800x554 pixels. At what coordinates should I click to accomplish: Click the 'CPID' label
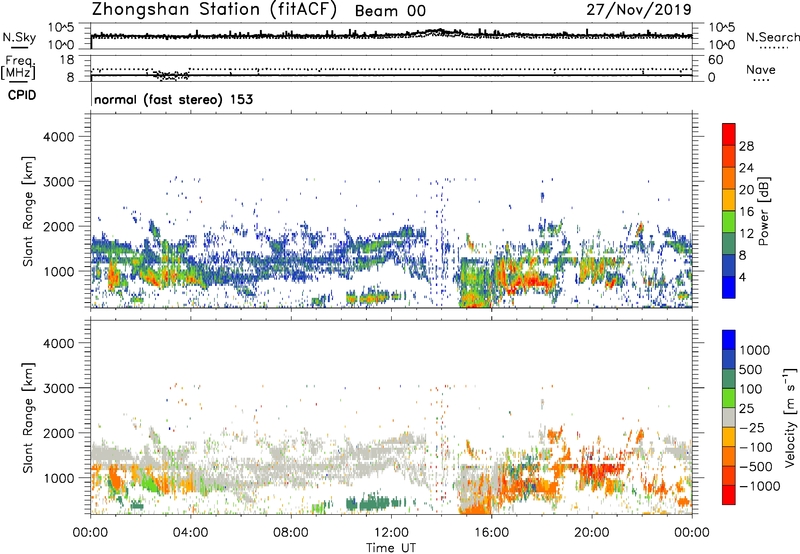(22, 95)
